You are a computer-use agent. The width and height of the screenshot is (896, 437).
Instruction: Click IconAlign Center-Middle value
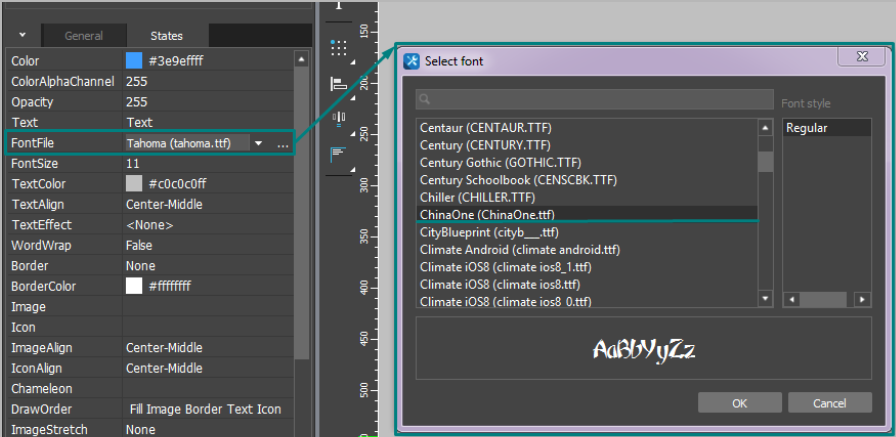coord(164,368)
